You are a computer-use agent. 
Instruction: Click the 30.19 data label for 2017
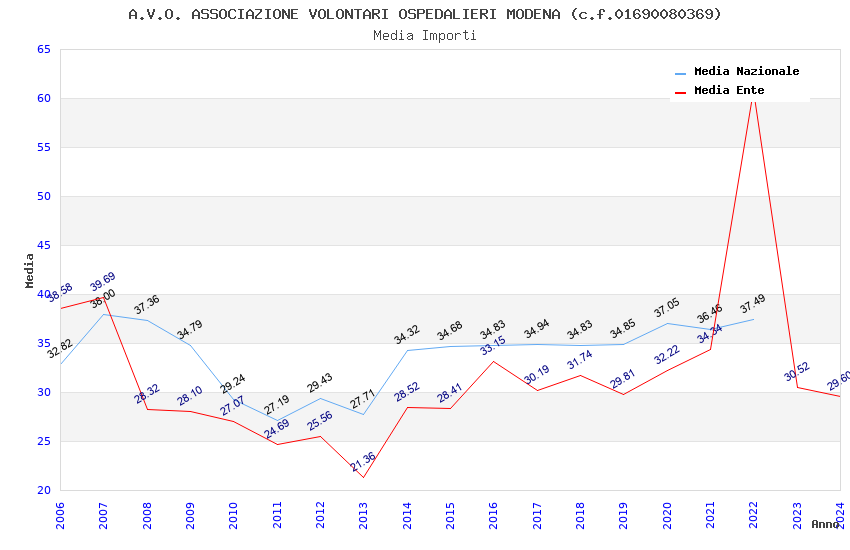point(537,374)
